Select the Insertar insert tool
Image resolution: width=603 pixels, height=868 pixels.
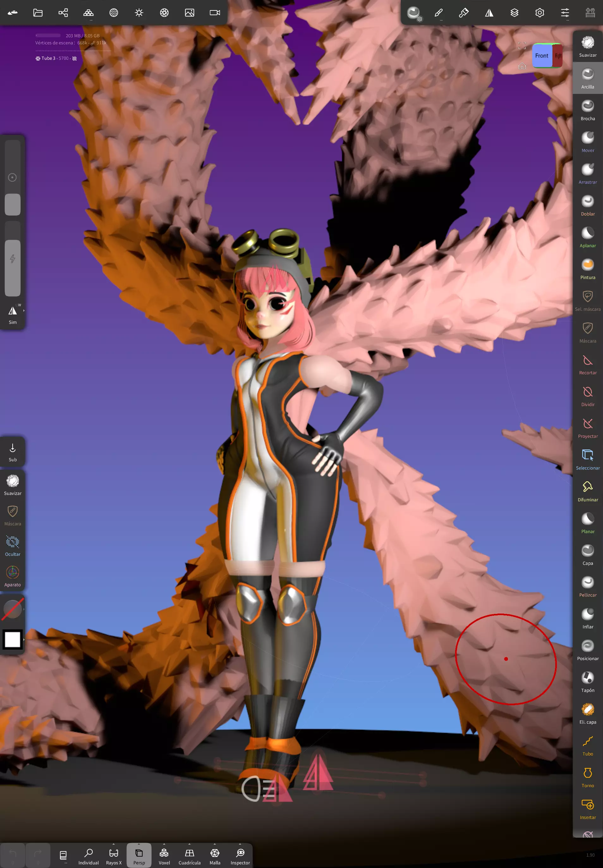[x=588, y=808]
